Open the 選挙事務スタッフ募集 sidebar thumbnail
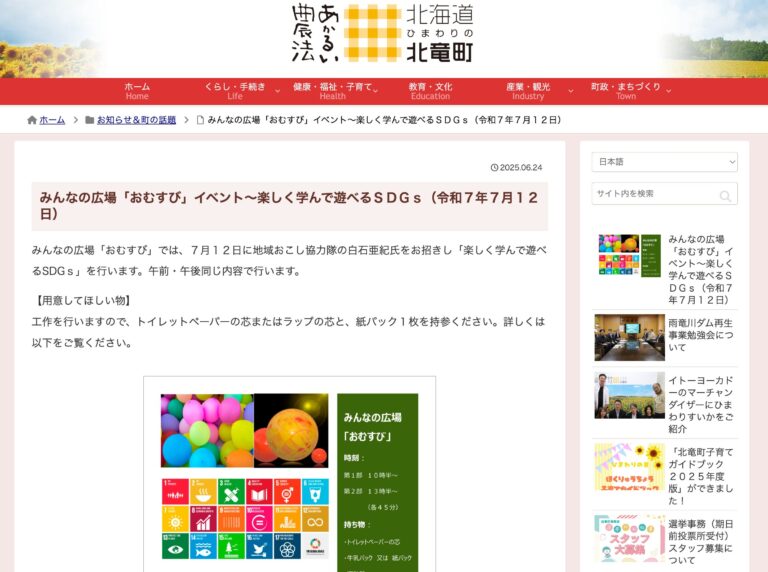This screenshot has width=768, height=572. coord(629,539)
